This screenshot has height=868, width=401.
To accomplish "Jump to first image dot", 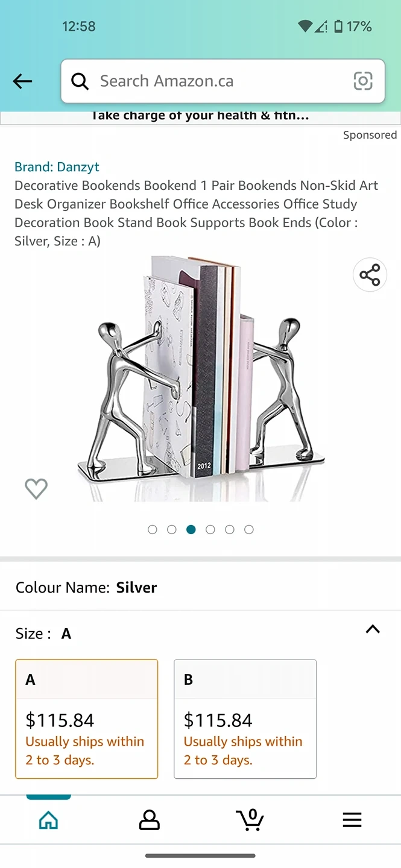I will coord(152,530).
